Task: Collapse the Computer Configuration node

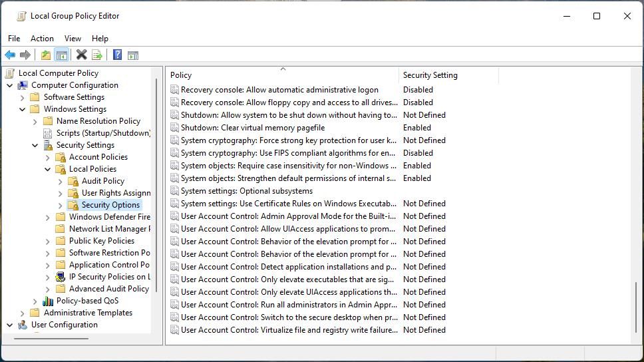Action: (x=10, y=85)
